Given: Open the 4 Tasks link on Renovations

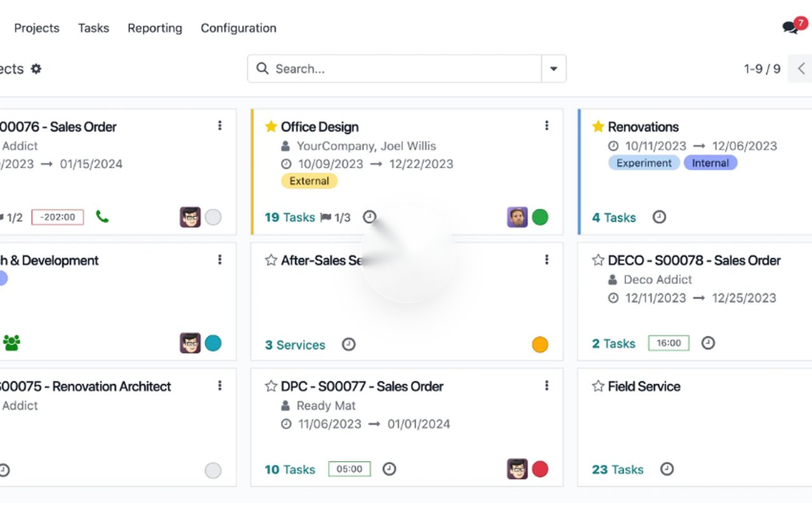Looking at the screenshot, I should click(x=614, y=218).
